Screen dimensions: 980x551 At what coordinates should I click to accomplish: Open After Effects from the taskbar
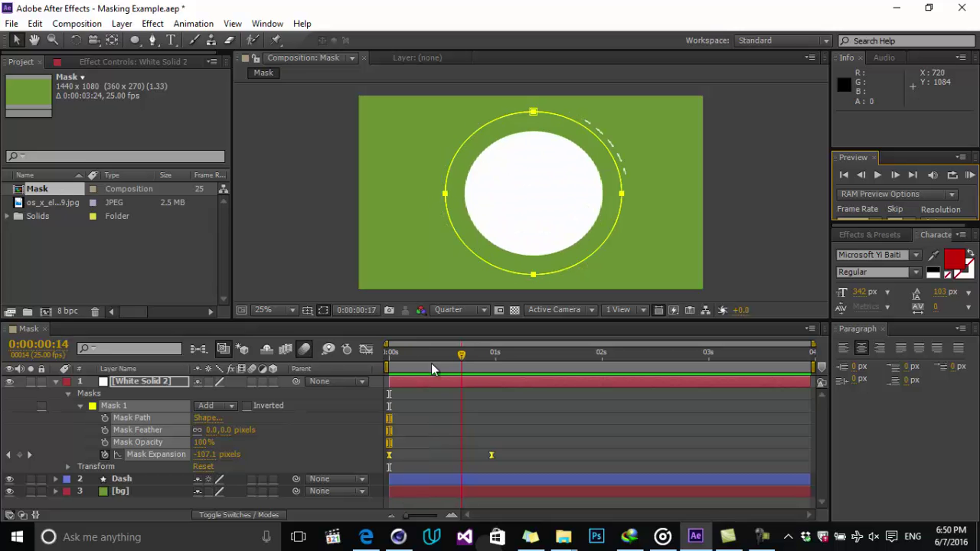tap(695, 536)
